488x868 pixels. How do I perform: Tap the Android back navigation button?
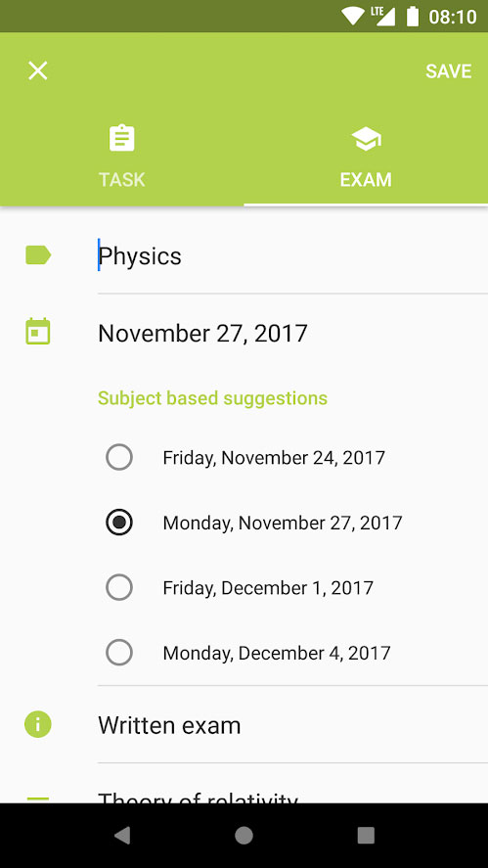click(x=121, y=836)
